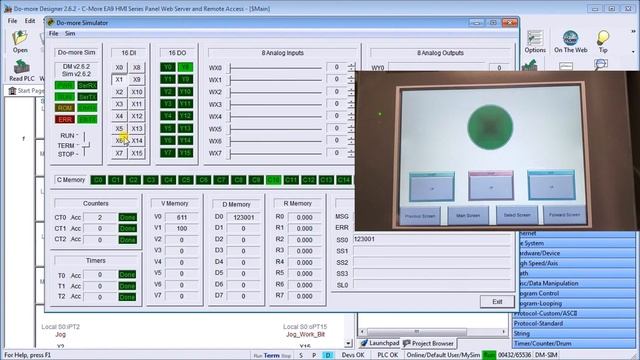
Task: Expand the Protocol-Custom/ASCII category
Action: [575, 313]
